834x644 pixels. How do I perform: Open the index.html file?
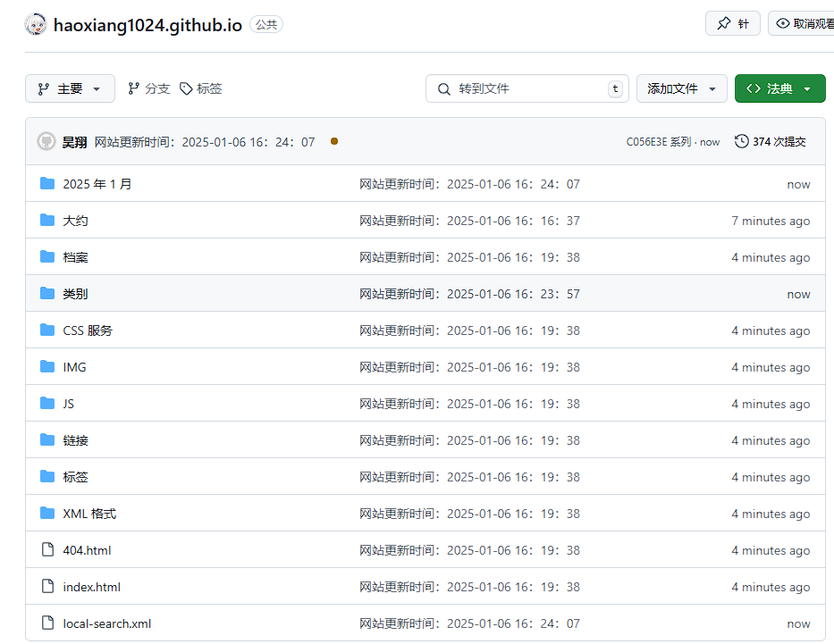91,587
